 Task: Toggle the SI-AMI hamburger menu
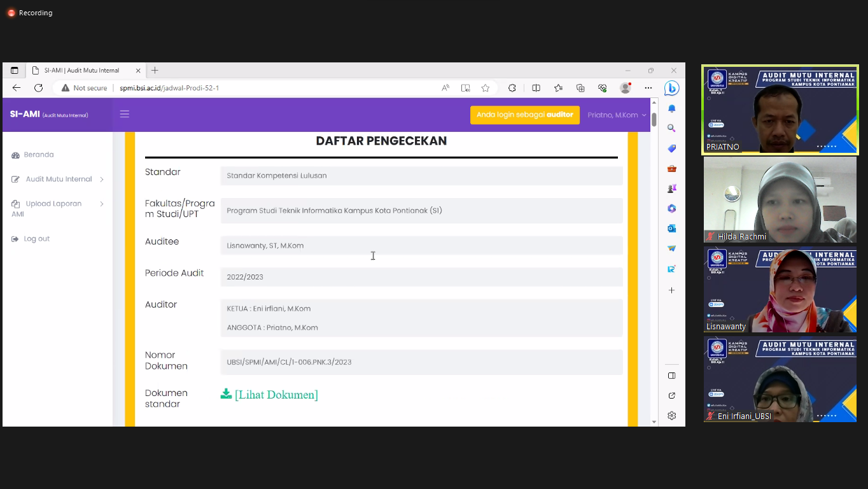click(x=125, y=114)
